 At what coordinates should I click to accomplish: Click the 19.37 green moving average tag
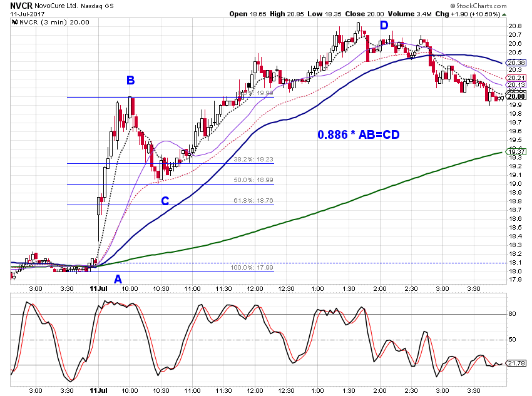coord(516,151)
